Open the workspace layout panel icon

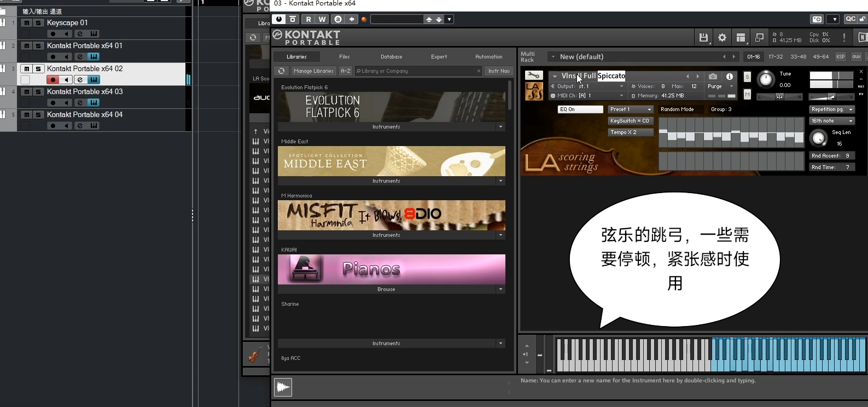point(741,37)
